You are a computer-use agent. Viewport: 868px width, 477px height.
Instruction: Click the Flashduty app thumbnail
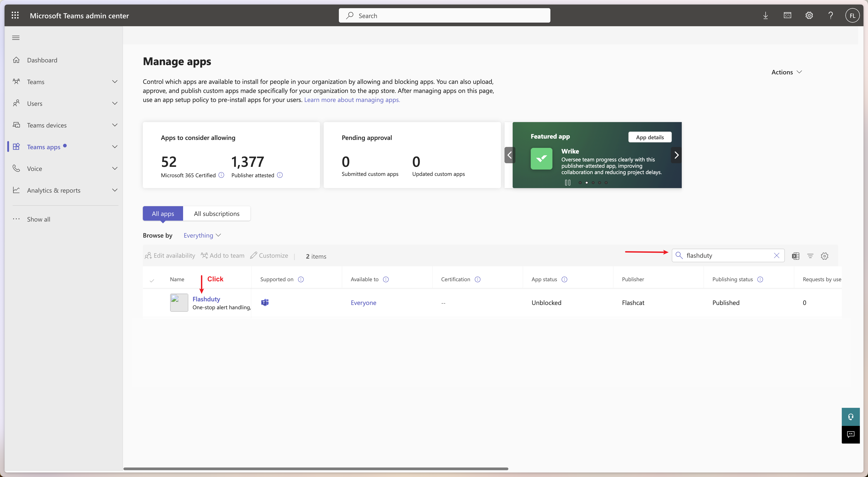pyautogui.click(x=179, y=302)
